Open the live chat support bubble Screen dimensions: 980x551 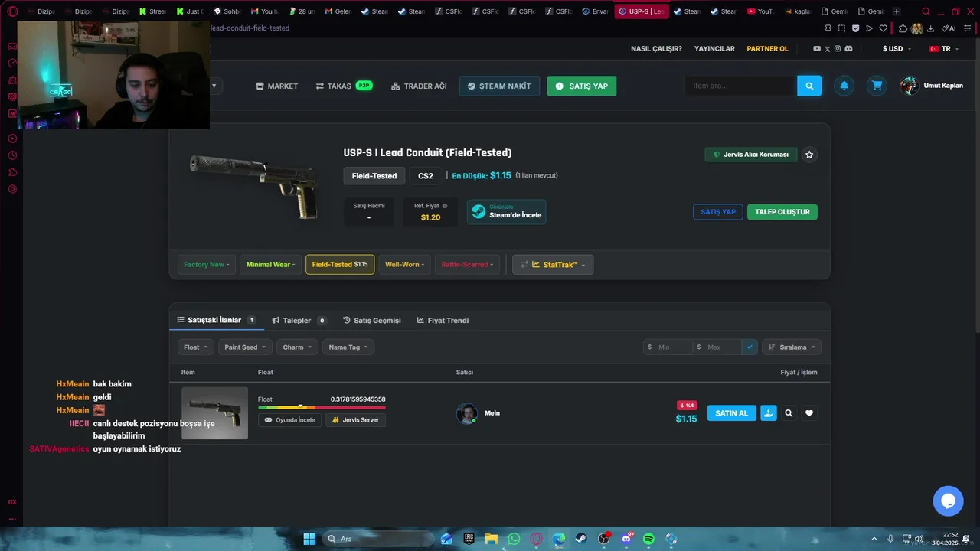coord(948,501)
